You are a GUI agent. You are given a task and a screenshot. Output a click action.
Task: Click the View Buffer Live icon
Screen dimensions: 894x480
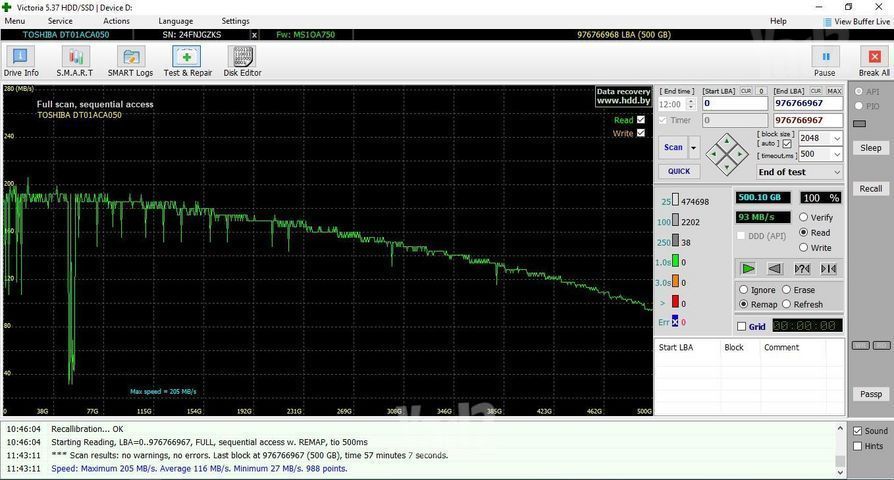pyautogui.click(x=827, y=22)
